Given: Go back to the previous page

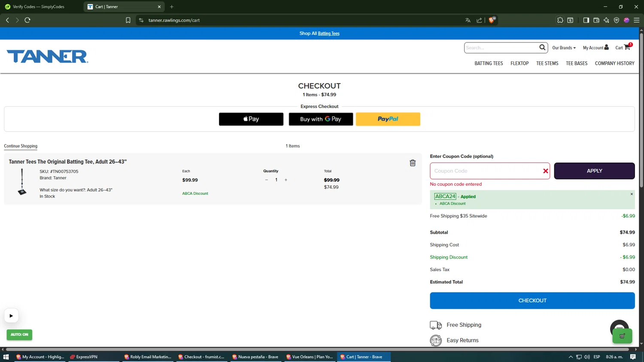Looking at the screenshot, I should pos(7,20).
